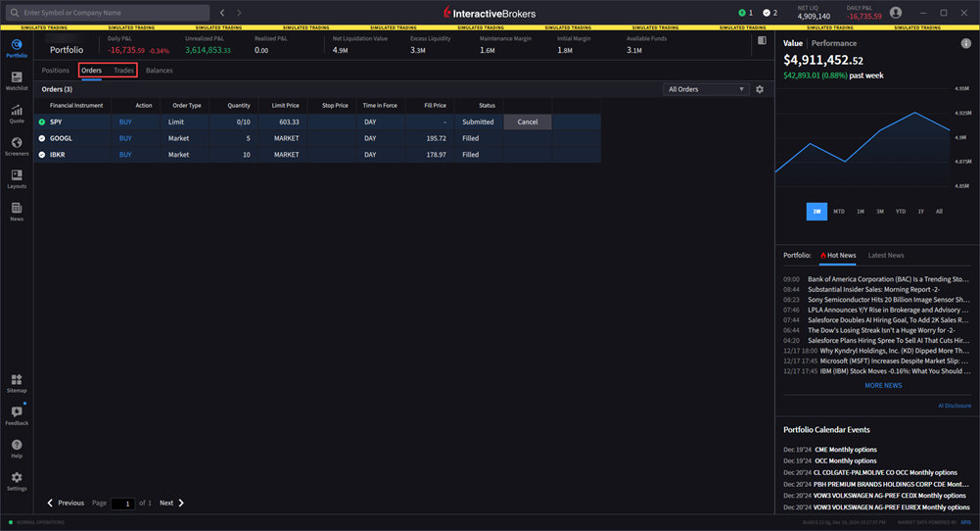Viewport: 980px width, 531px height.
Task: Open the Watchlist sidebar icon
Action: tap(17, 80)
